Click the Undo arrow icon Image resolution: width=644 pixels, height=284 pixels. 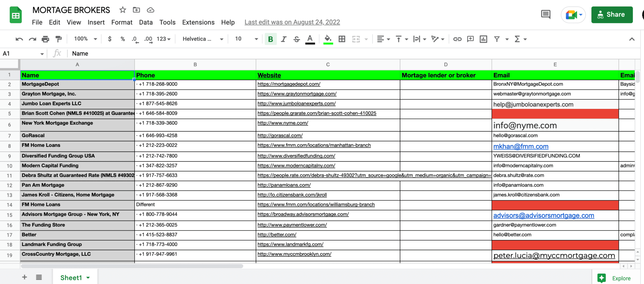click(19, 39)
